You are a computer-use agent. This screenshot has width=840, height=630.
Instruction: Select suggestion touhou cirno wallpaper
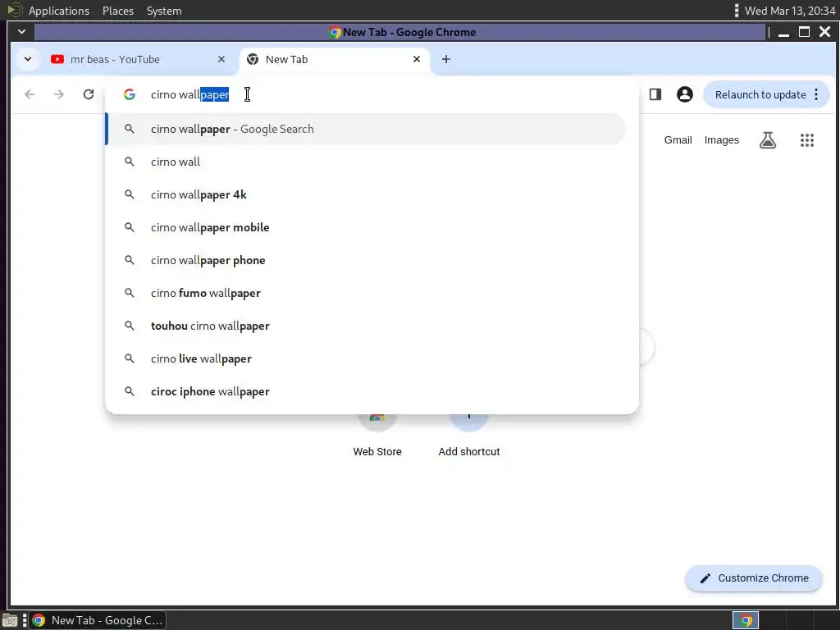(365, 326)
